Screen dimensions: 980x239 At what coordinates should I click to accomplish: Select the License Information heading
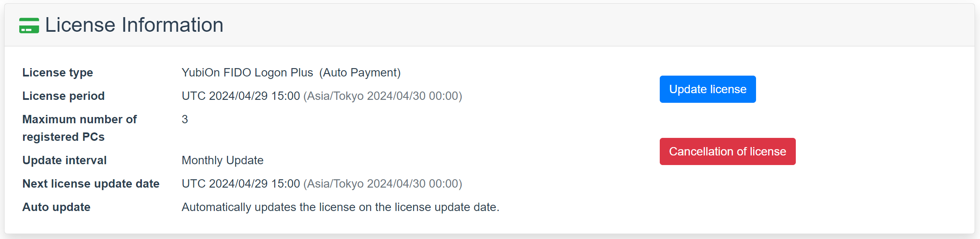(x=134, y=25)
